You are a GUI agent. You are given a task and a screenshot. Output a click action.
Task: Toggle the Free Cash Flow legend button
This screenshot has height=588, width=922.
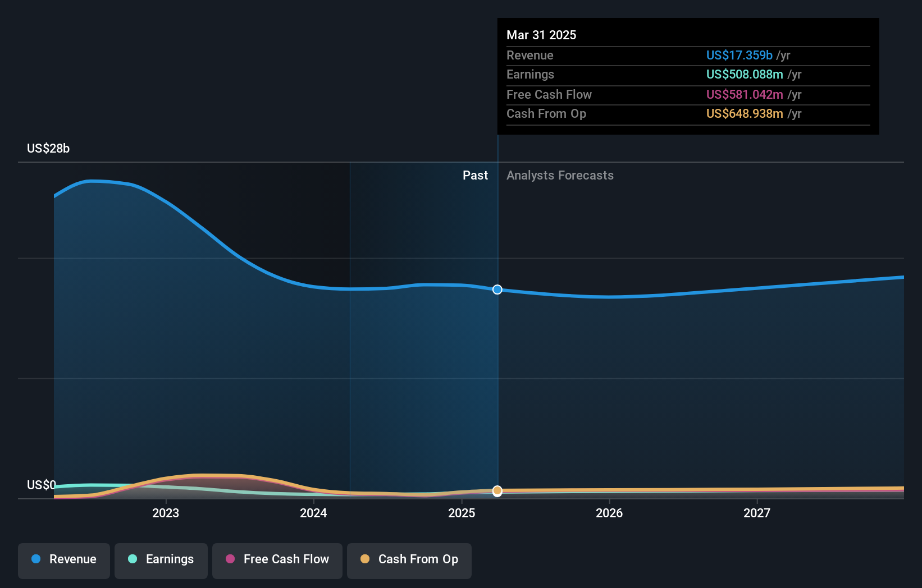277,561
